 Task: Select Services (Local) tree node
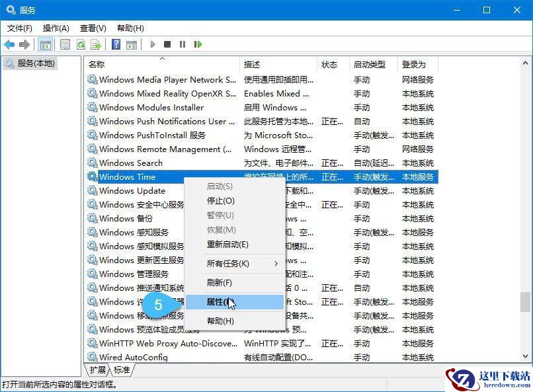click(x=30, y=63)
